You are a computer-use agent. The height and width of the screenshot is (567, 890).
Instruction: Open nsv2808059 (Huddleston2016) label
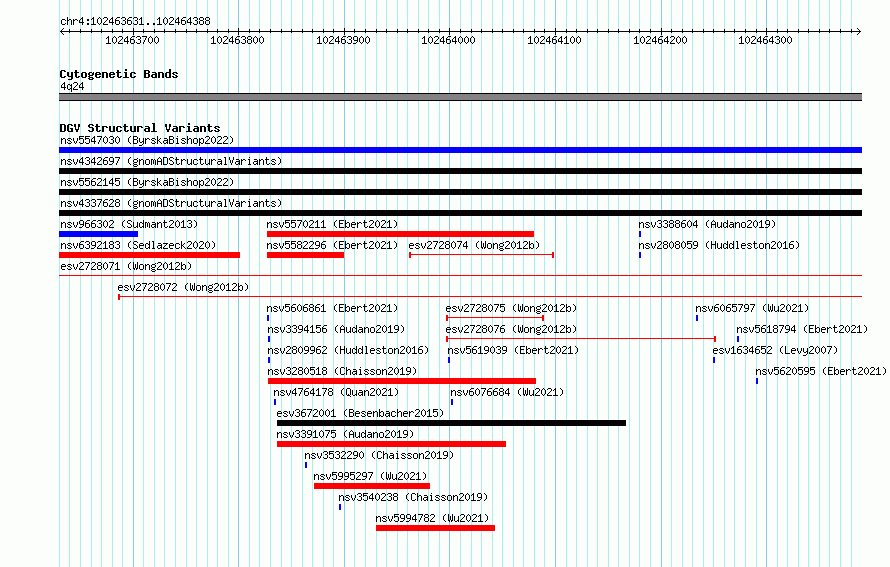[719, 245]
